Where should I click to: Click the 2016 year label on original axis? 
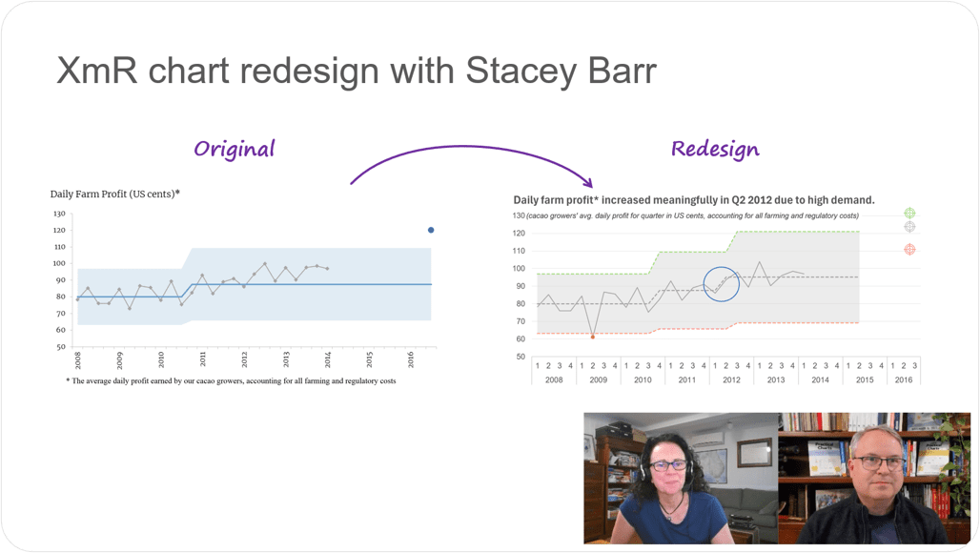pyautogui.click(x=411, y=359)
